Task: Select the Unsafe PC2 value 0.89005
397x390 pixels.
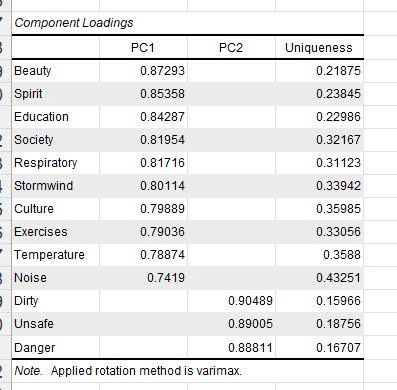Action: point(231,324)
